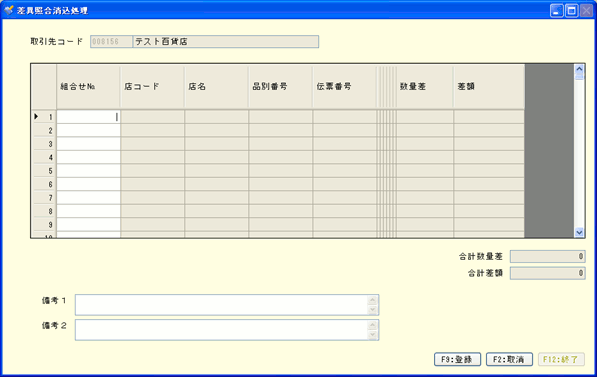
Task: Select row header number 9
Action: [x=44, y=225]
